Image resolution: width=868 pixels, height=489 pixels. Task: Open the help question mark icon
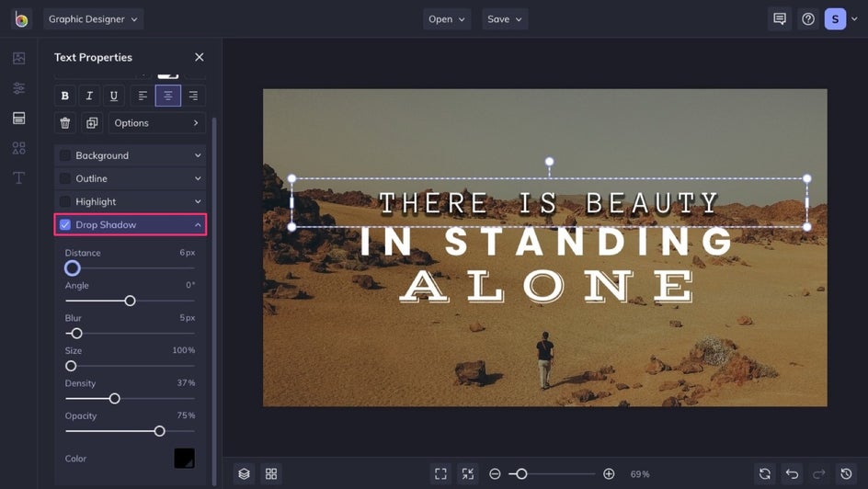tap(808, 19)
